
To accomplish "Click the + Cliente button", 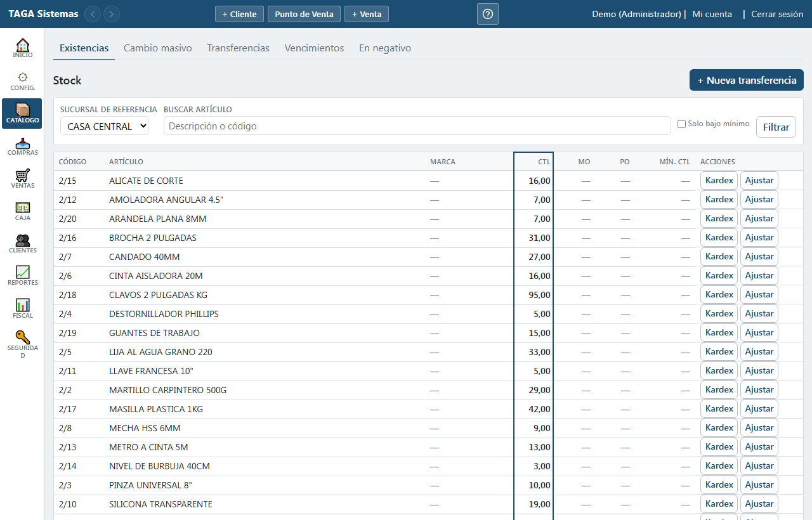I will tap(240, 14).
